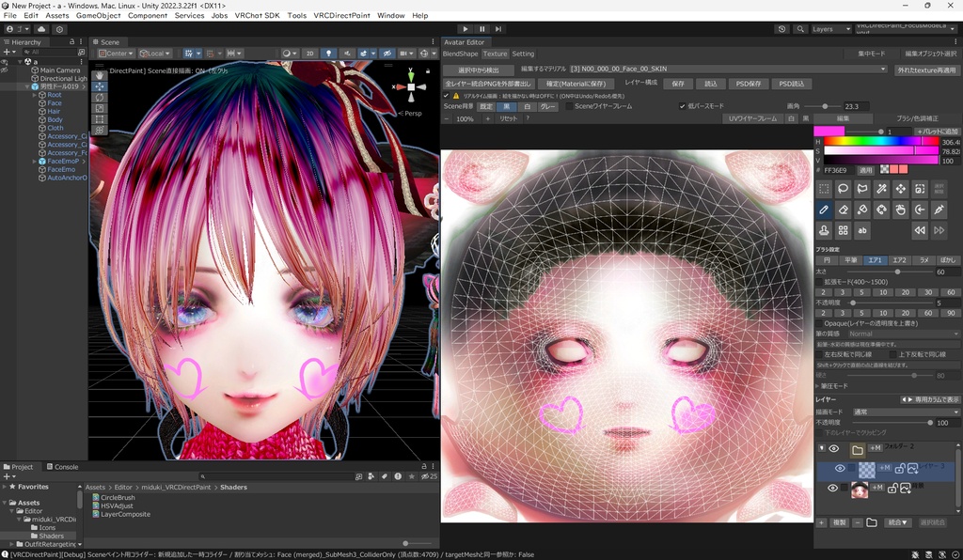The image size is (963, 560).
Task: Open the Layers dropdown in toolbar
Action: (x=831, y=29)
